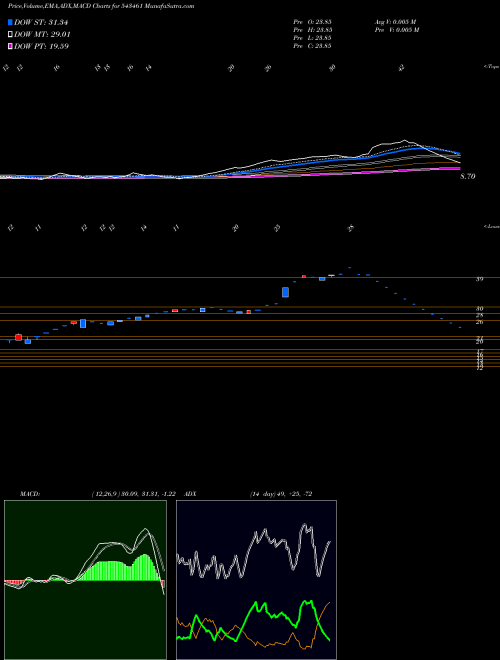Click the magenta DOW PT legend swatch

click(x=11, y=46)
